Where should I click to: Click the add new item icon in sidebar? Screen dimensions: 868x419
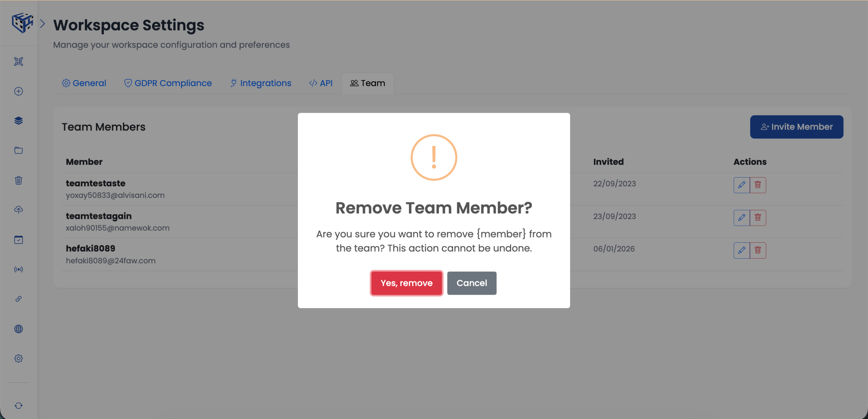(x=19, y=91)
